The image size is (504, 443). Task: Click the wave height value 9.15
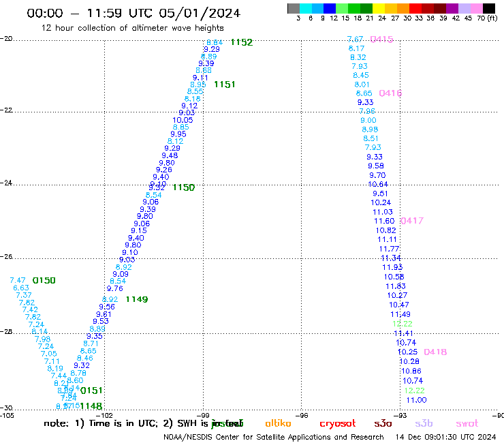[x=139, y=230]
